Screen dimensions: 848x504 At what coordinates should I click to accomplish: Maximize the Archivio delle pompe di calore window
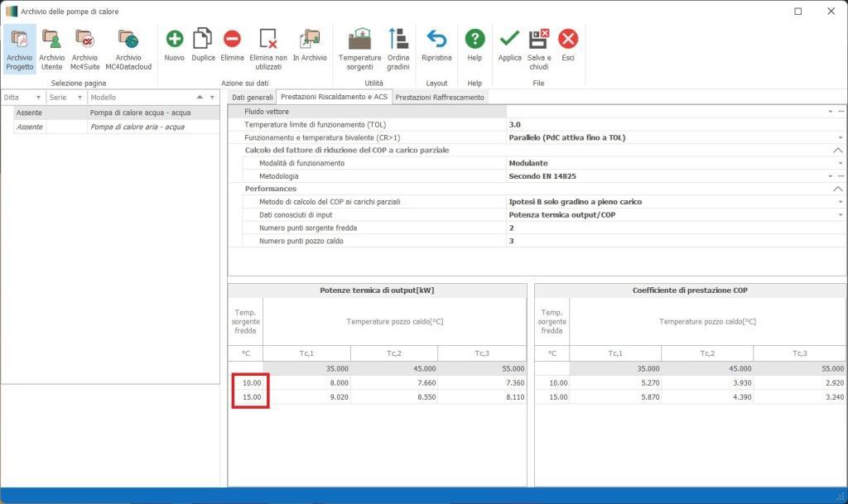point(798,12)
